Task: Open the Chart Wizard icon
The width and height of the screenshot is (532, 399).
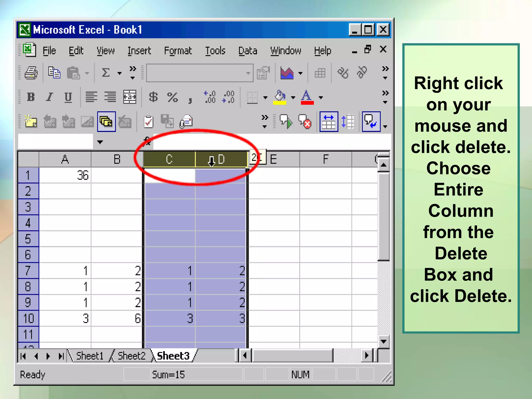Action: pos(287,73)
